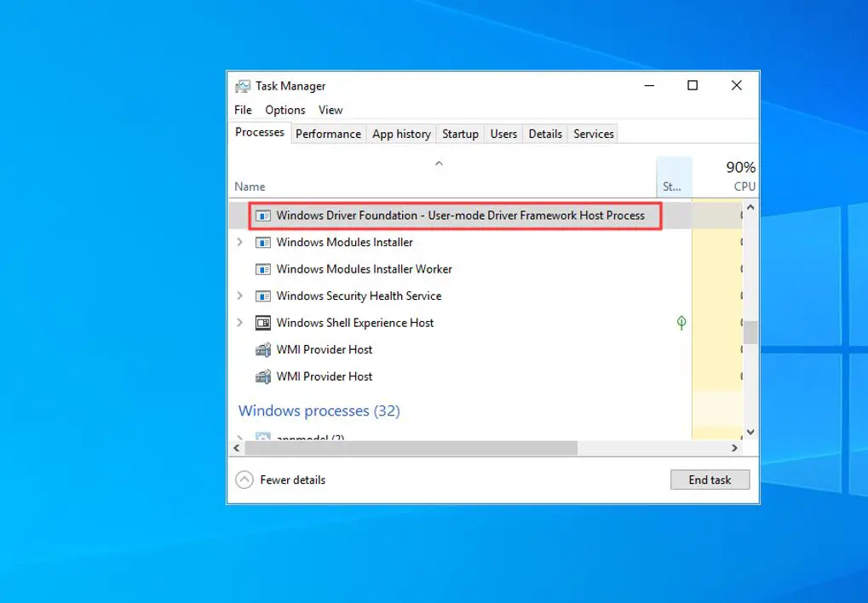Collapse the list using the Name column caret

pos(439,163)
